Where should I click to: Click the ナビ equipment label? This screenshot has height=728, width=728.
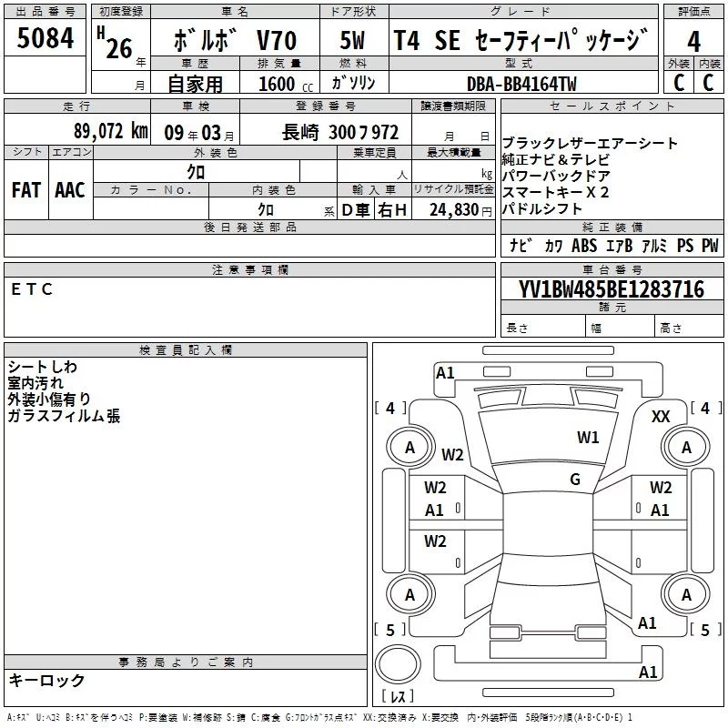point(521,246)
